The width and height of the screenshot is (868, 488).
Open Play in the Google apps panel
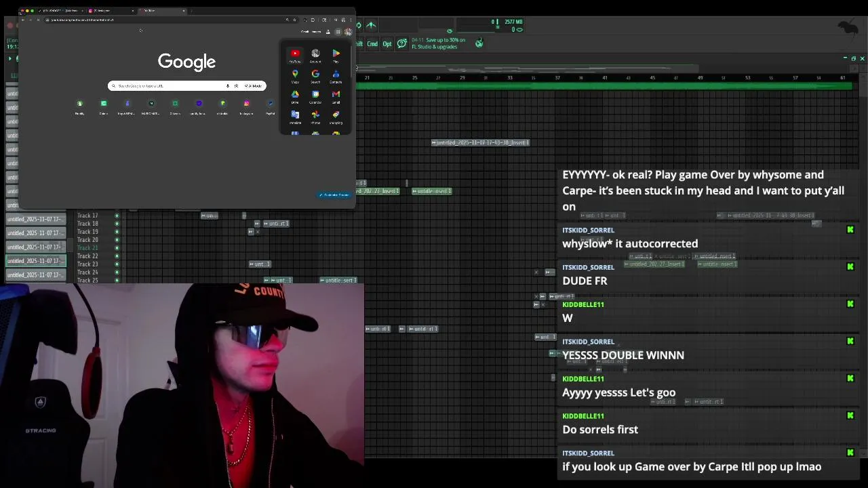coord(336,56)
